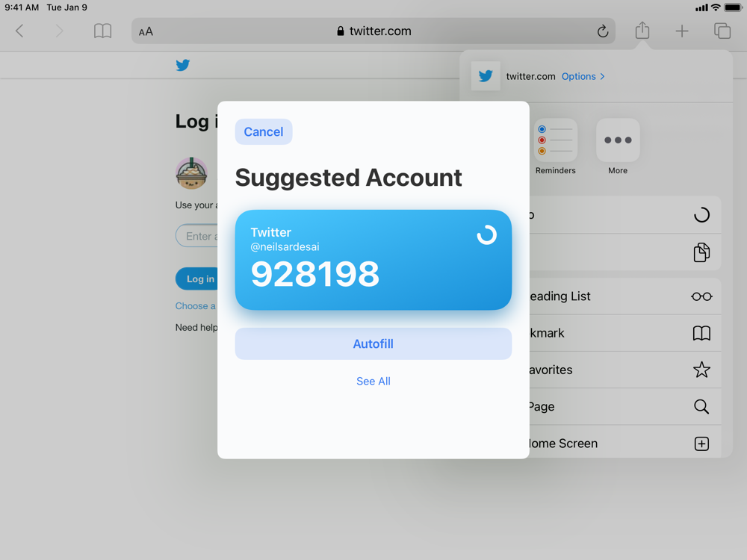
Task: Tap the Safari back arrow
Action: [x=19, y=31]
